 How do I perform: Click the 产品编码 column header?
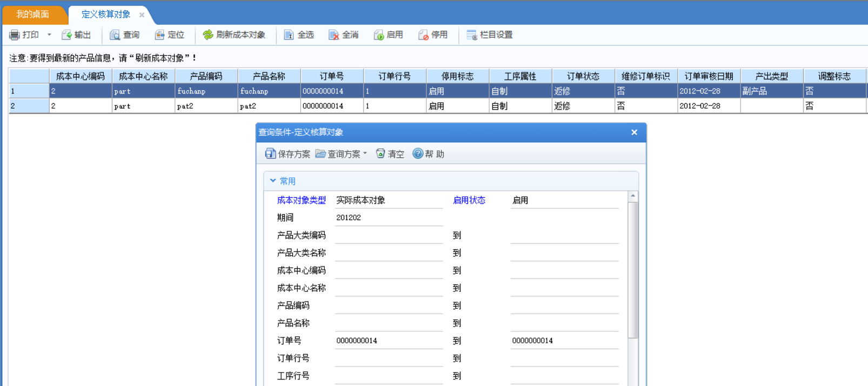tap(206, 76)
